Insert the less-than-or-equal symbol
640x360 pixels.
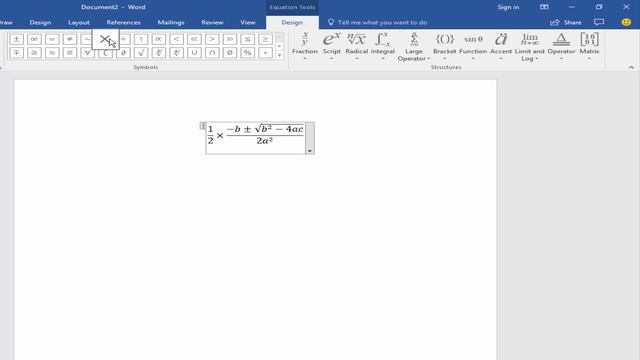(247, 39)
